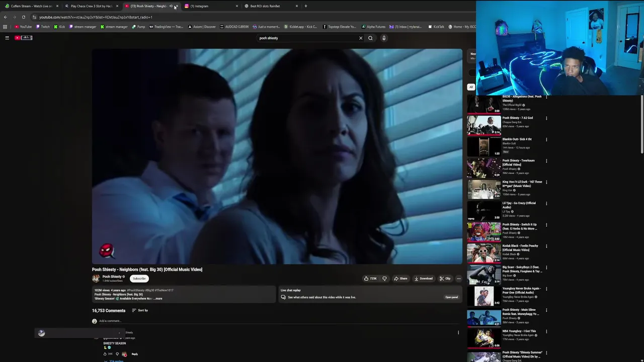
Task: Open the browser apps grid icon
Action: click(5, 27)
